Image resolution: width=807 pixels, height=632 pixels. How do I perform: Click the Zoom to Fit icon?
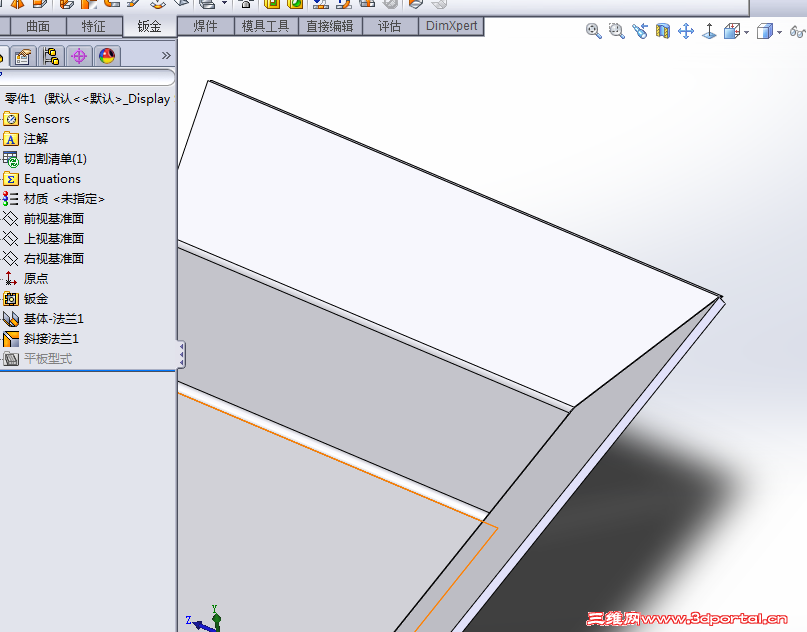593,31
